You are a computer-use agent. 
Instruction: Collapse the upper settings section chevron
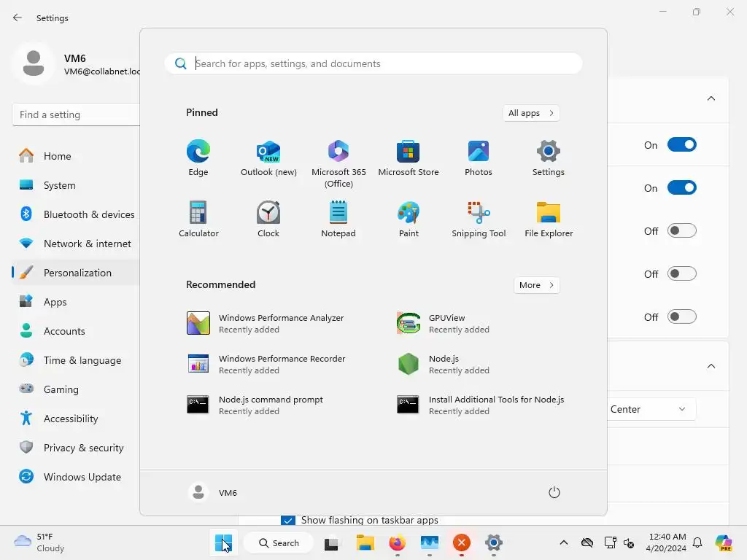711,98
